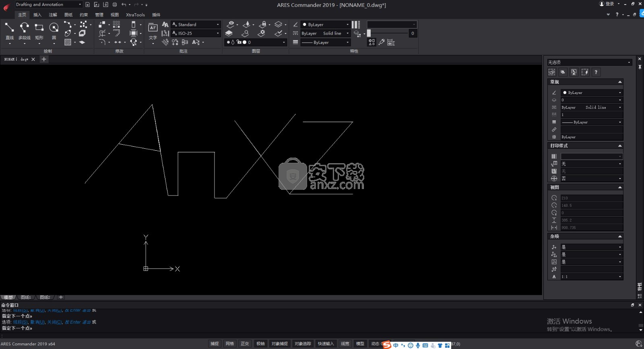Open the 无选项 selection dropdown in palette
This screenshot has height=349, width=644.
pos(589,62)
